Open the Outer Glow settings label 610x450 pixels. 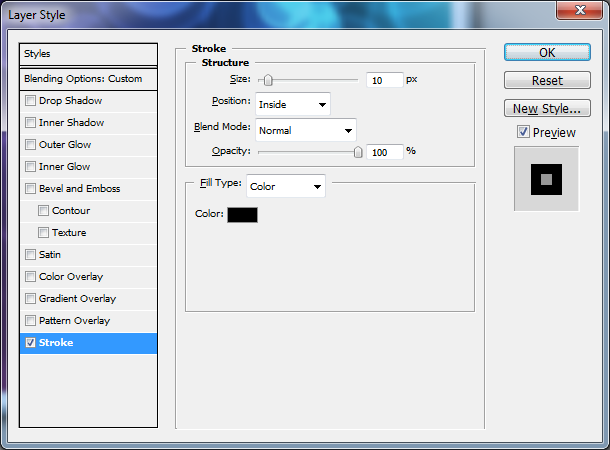click(x=65, y=145)
